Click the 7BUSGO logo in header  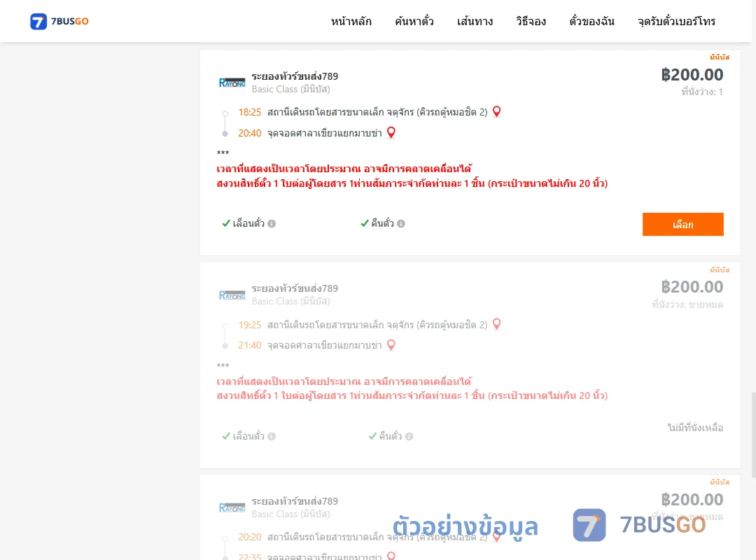click(x=59, y=21)
